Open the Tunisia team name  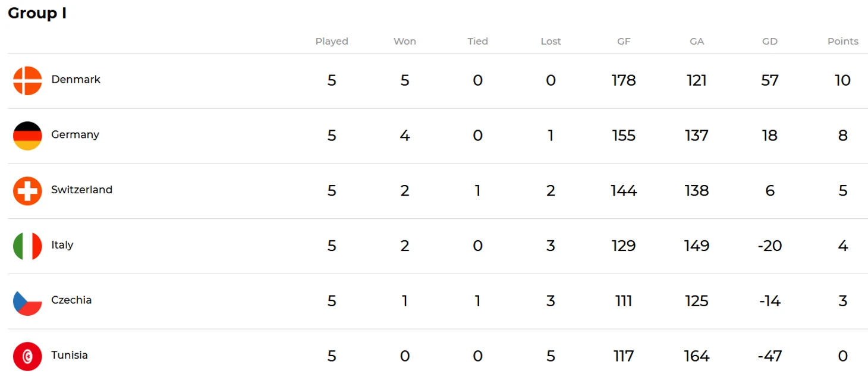point(70,356)
